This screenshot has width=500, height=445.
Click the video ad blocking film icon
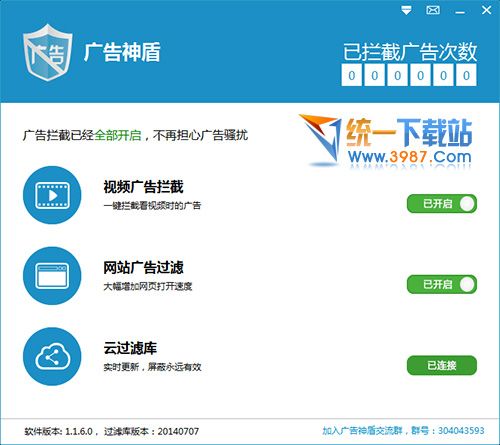[x=52, y=195]
